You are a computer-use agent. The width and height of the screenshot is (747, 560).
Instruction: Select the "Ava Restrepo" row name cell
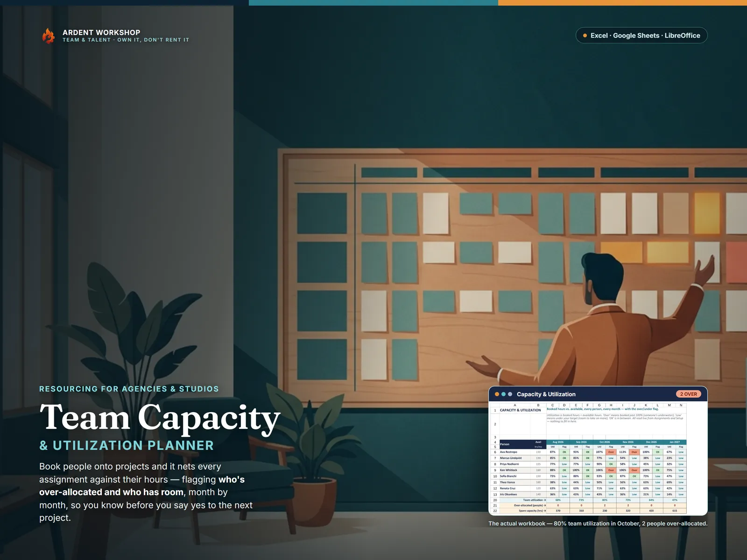pyautogui.click(x=516, y=452)
